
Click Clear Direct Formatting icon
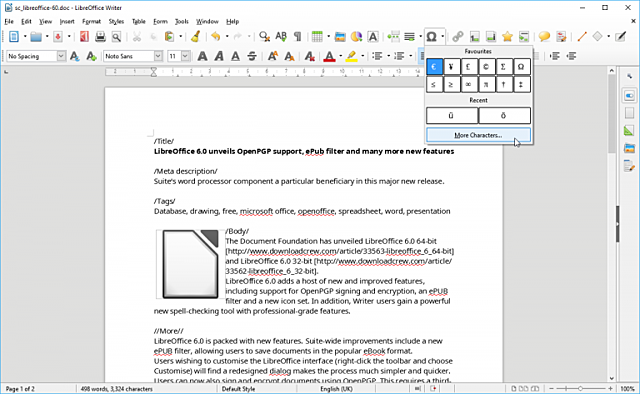[310, 56]
